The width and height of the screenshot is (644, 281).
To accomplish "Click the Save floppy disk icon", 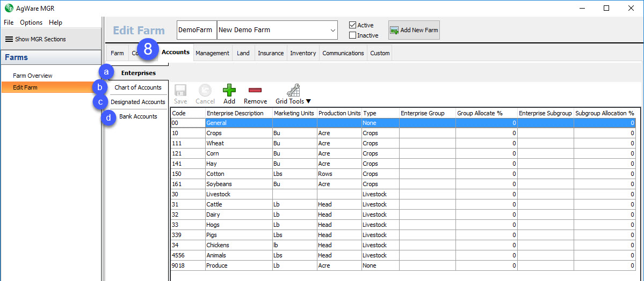I will [x=180, y=90].
